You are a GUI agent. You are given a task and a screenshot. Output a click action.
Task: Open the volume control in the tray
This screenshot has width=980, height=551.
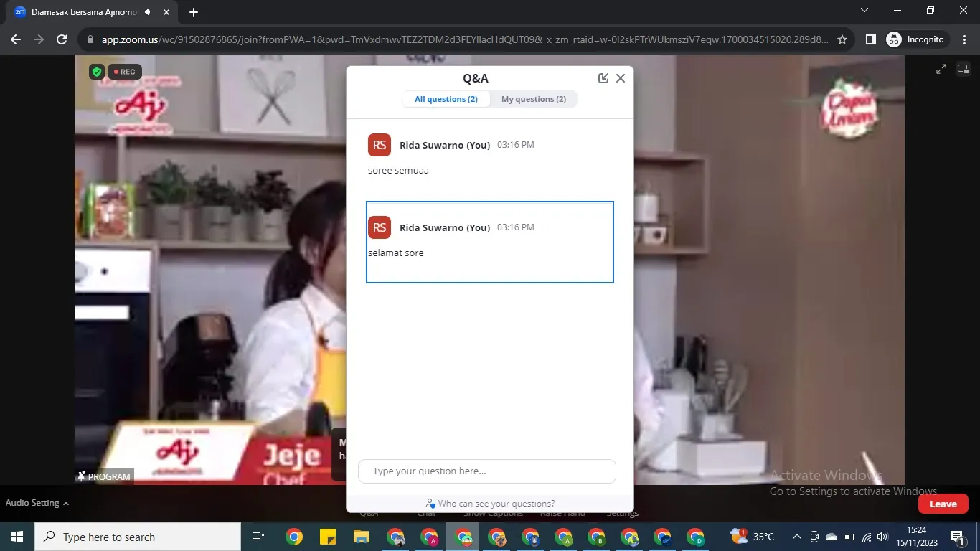point(882,537)
